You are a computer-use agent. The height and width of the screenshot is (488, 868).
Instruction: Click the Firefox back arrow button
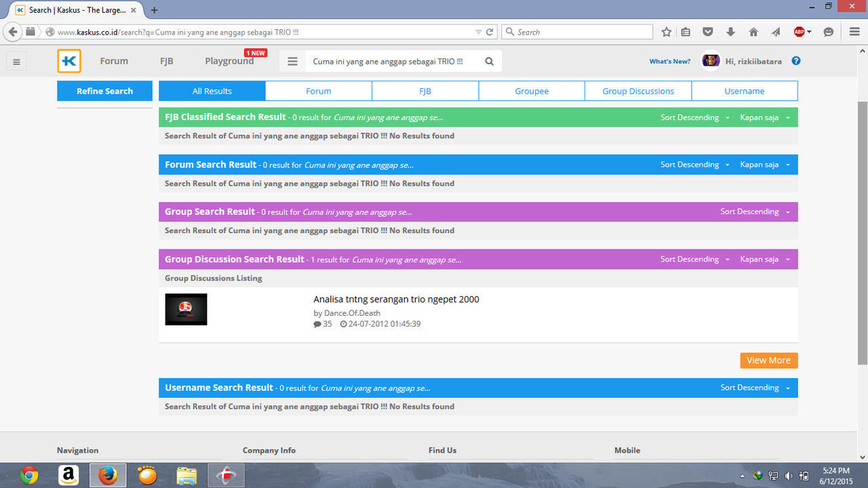(x=13, y=32)
